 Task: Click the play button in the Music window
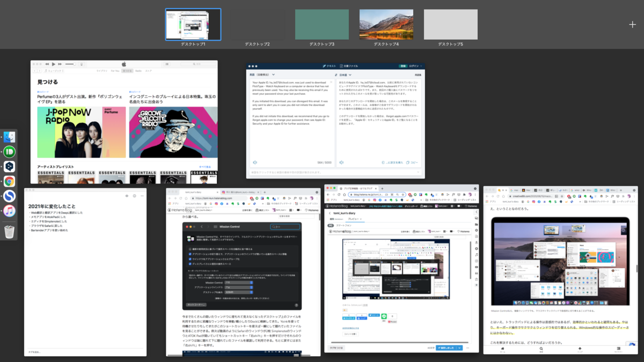pyautogui.click(x=54, y=64)
